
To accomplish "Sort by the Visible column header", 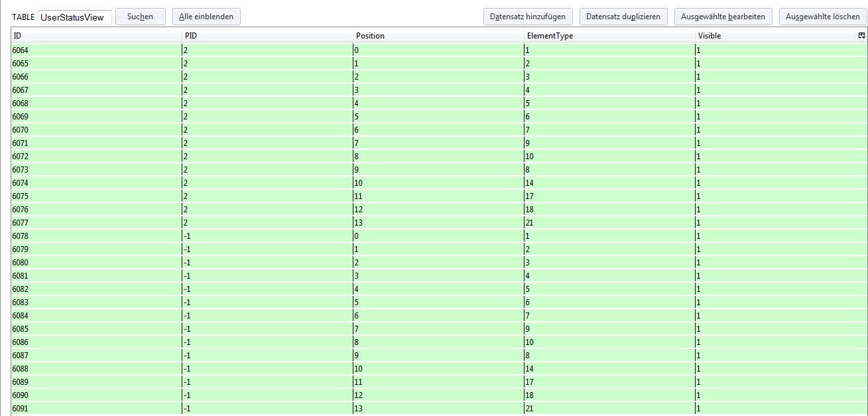I will (776, 36).
